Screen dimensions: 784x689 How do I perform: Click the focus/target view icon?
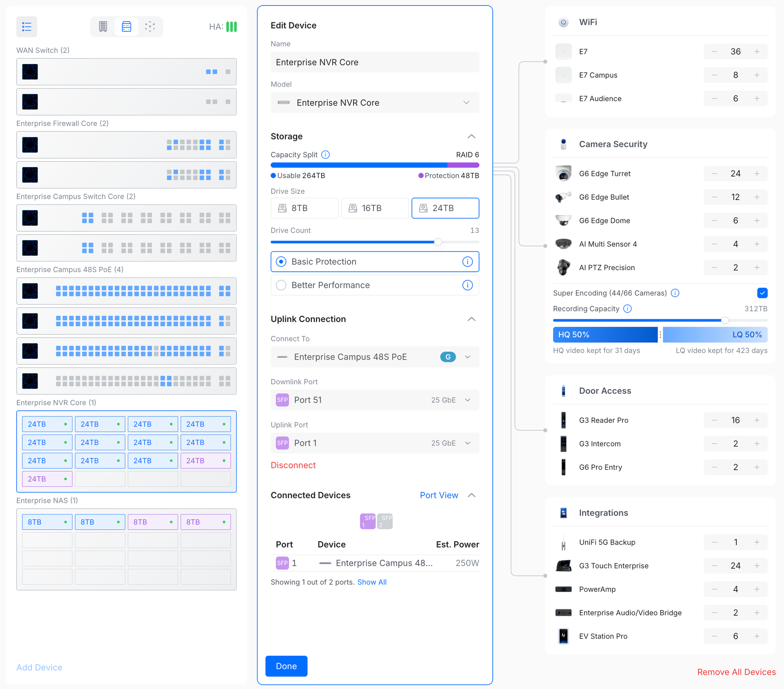point(150,27)
